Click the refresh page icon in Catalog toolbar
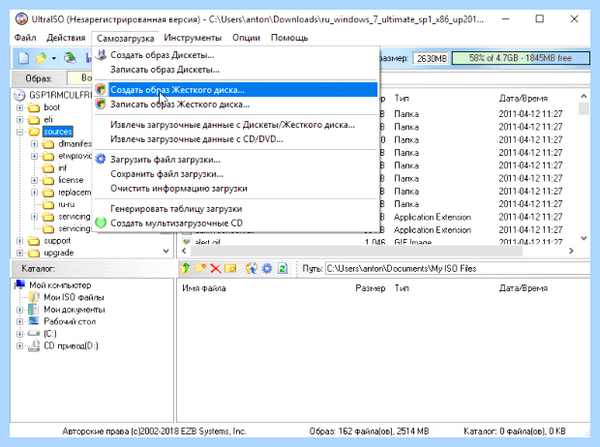Image resolution: width=600 pixels, height=447 pixels. pyautogui.click(x=282, y=268)
